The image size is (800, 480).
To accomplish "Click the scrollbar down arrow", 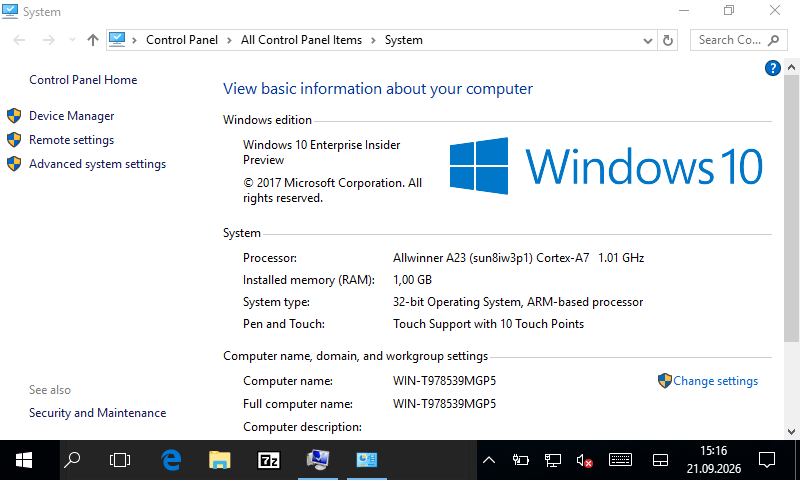I will click(791, 432).
